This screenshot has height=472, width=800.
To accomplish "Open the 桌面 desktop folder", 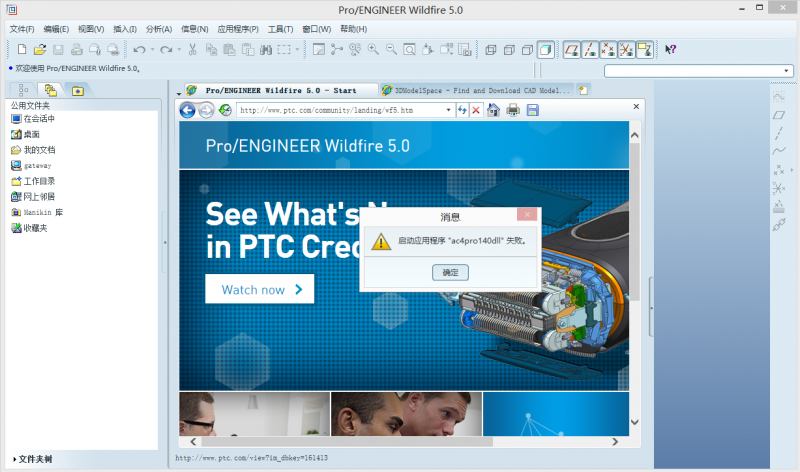I will pos(26,134).
